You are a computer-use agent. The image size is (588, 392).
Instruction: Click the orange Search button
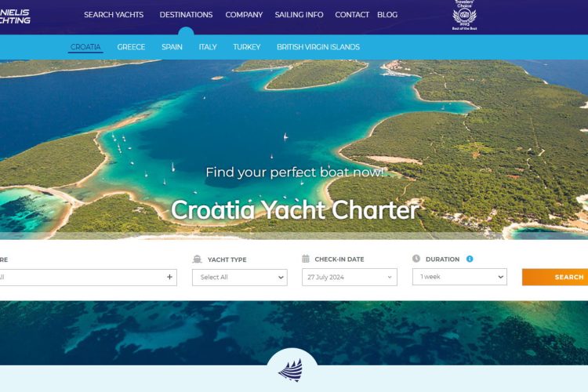(555, 278)
